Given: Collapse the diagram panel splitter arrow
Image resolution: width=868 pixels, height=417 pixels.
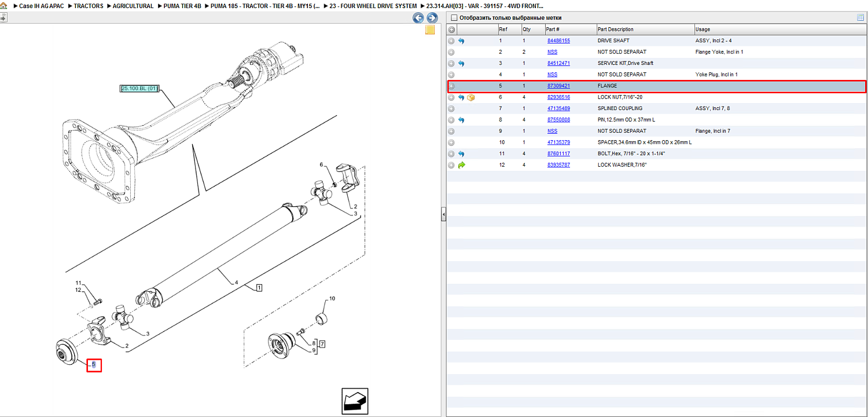Looking at the screenshot, I should [x=444, y=215].
